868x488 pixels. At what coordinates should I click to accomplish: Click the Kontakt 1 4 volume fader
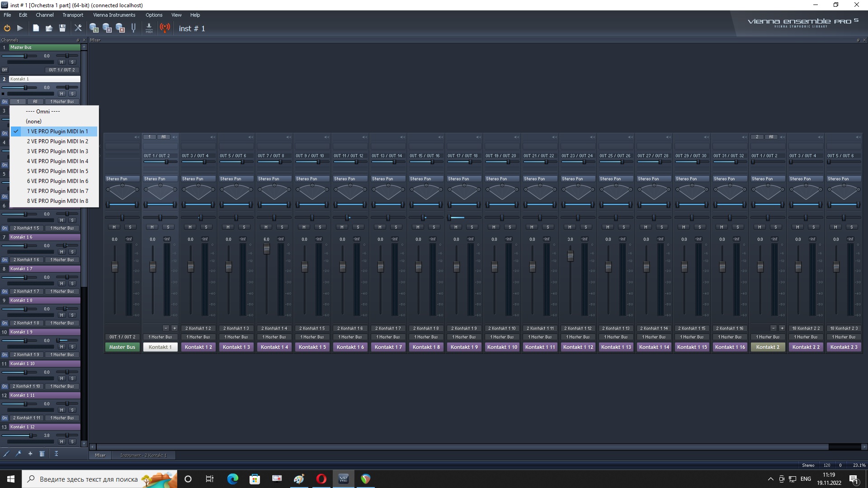pos(267,249)
